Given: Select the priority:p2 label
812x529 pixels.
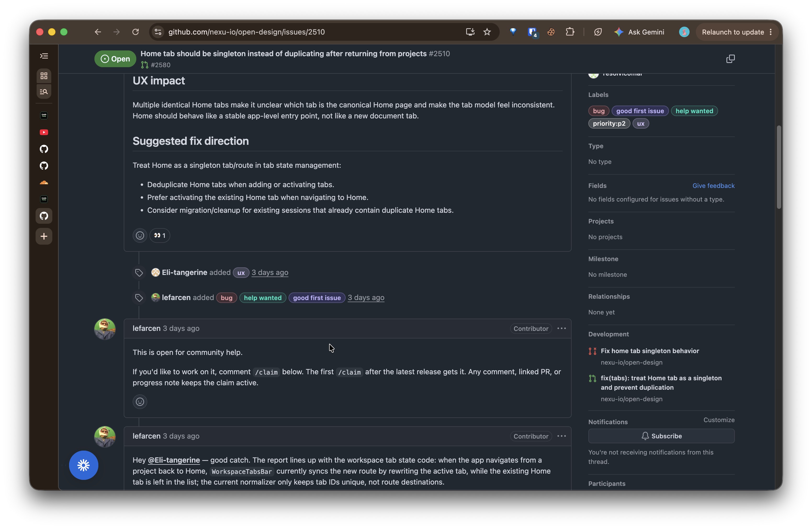Looking at the screenshot, I should tap(609, 124).
